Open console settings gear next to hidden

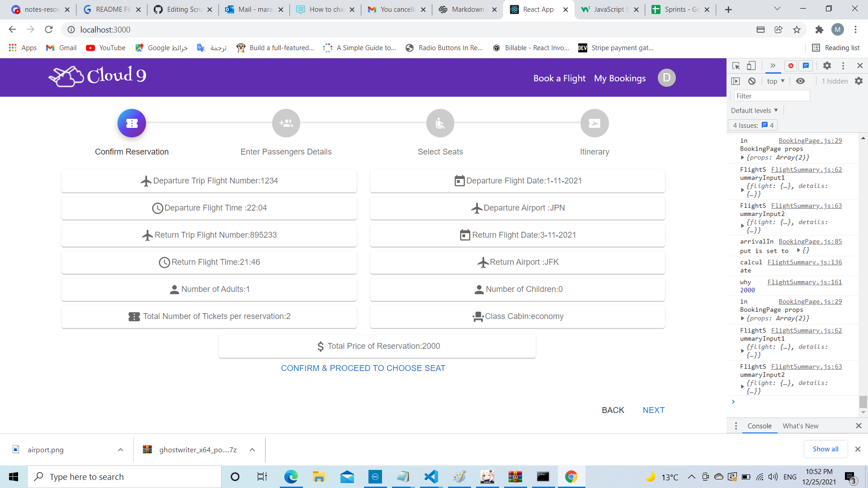click(x=859, y=81)
